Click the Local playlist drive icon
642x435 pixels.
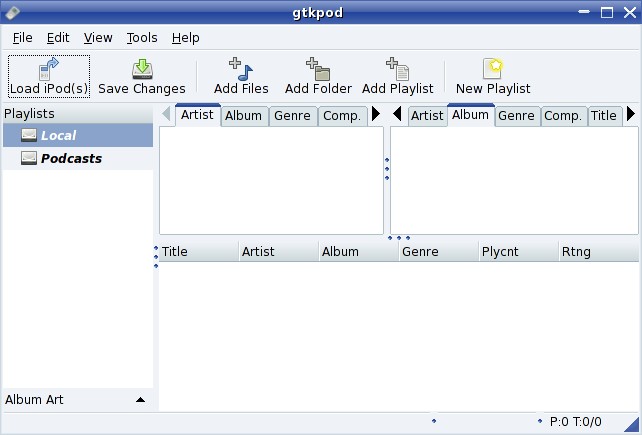click(x=29, y=135)
